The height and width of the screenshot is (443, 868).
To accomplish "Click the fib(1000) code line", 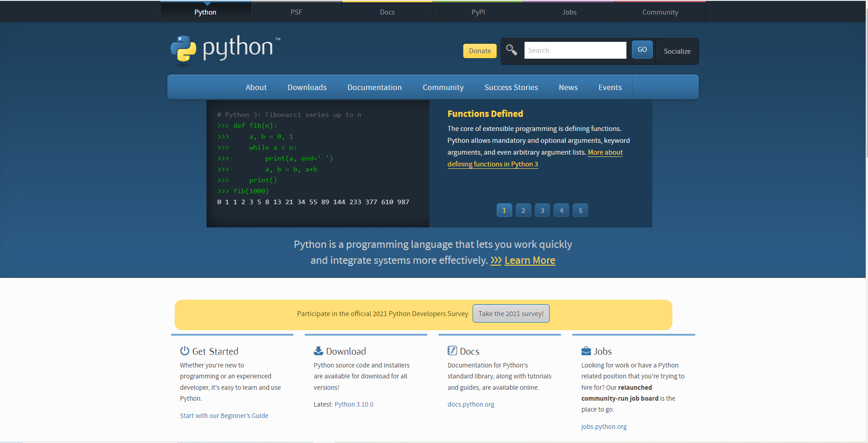I will (x=243, y=191).
